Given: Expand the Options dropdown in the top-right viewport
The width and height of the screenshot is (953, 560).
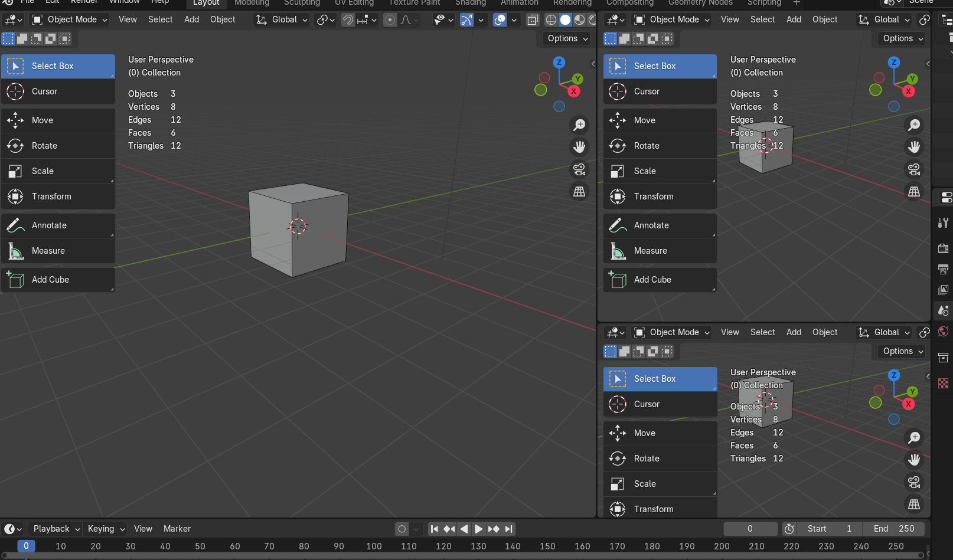Looking at the screenshot, I should (x=903, y=38).
